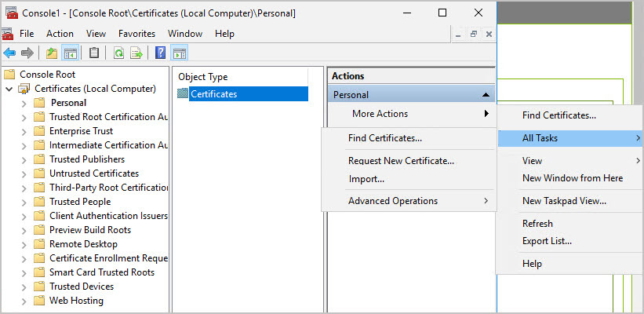This screenshot has height=314, width=644.
Task: Choose Request New Certificate from submenu
Action: pos(401,161)
